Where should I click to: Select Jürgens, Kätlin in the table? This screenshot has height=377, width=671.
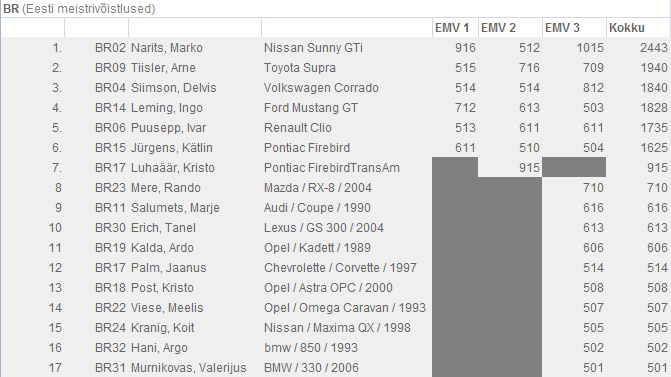(x=172, y=148)
